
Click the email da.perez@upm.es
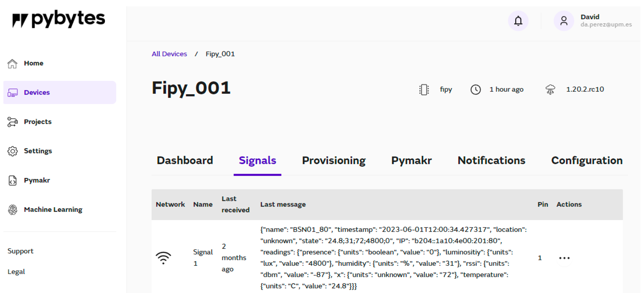point(606,24)
